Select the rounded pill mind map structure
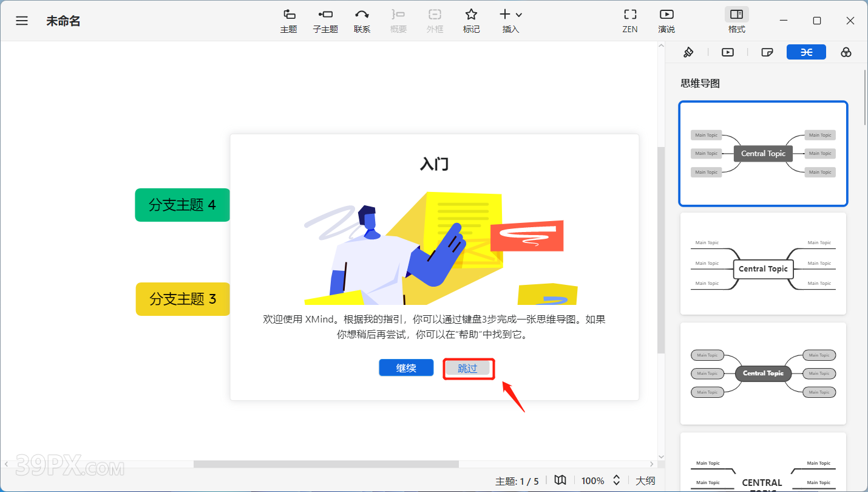This screenshot has height=492, width=868. (763, 374)
